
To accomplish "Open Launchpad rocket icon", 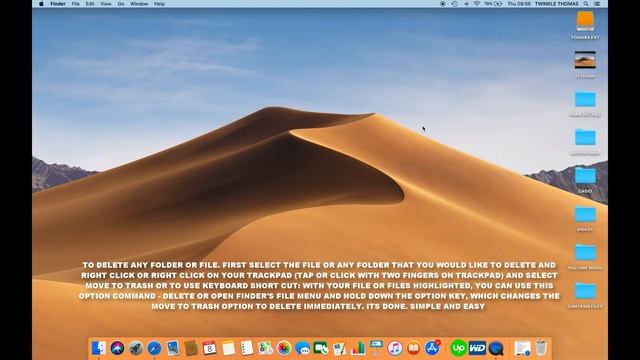I will click(x=136, y=348).
